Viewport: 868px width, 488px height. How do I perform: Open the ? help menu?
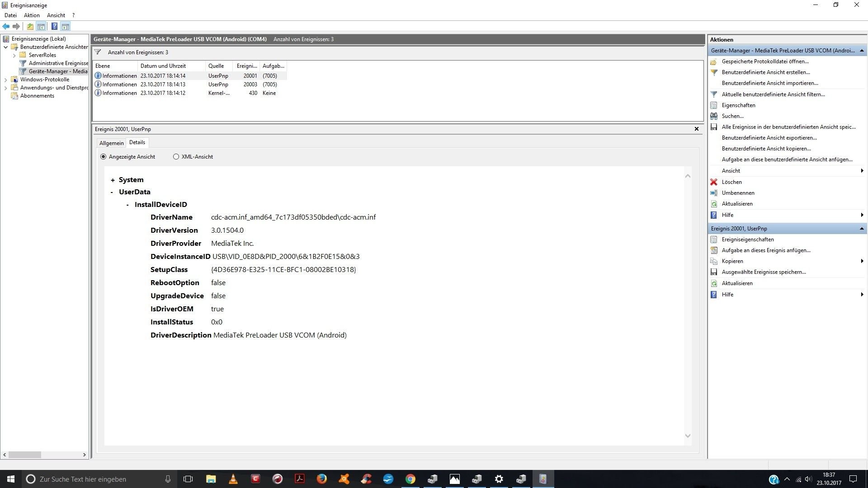73,15
